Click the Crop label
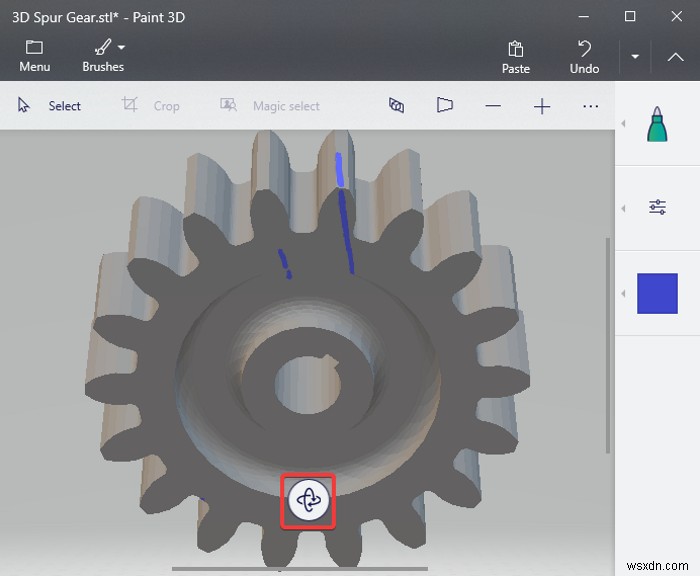The height and width of the screenshot is (576, 700). click(167, 106)
